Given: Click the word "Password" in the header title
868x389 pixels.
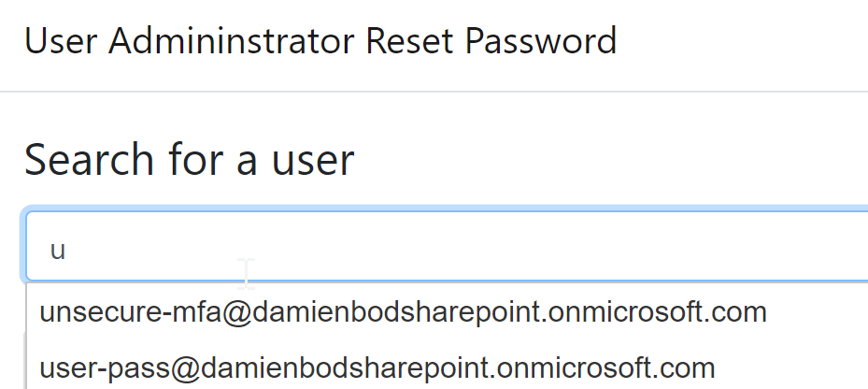Looking at the screenshot, I should point(541,41).
